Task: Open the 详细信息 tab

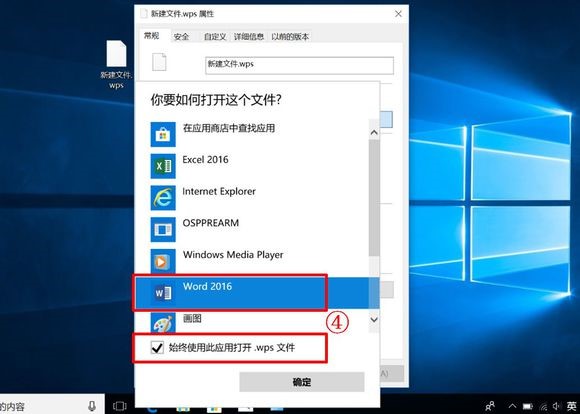Action: point(249,37)
